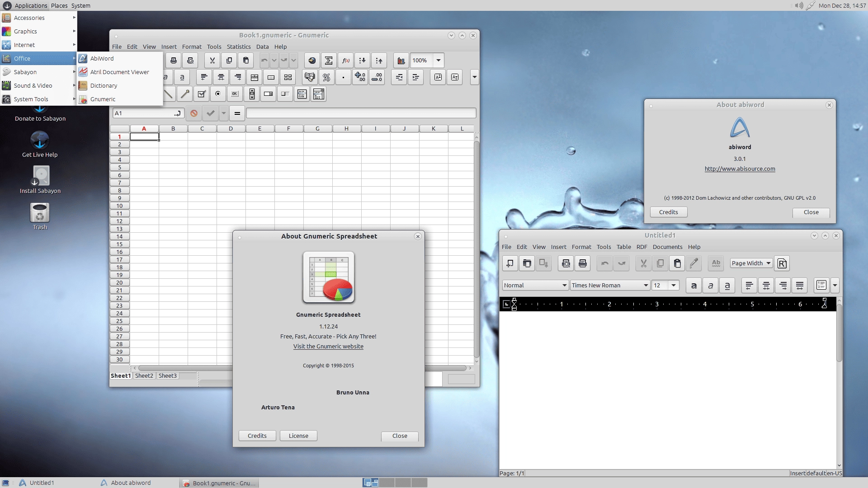Toggle left alignment in AbiWord

coord(749,286)
